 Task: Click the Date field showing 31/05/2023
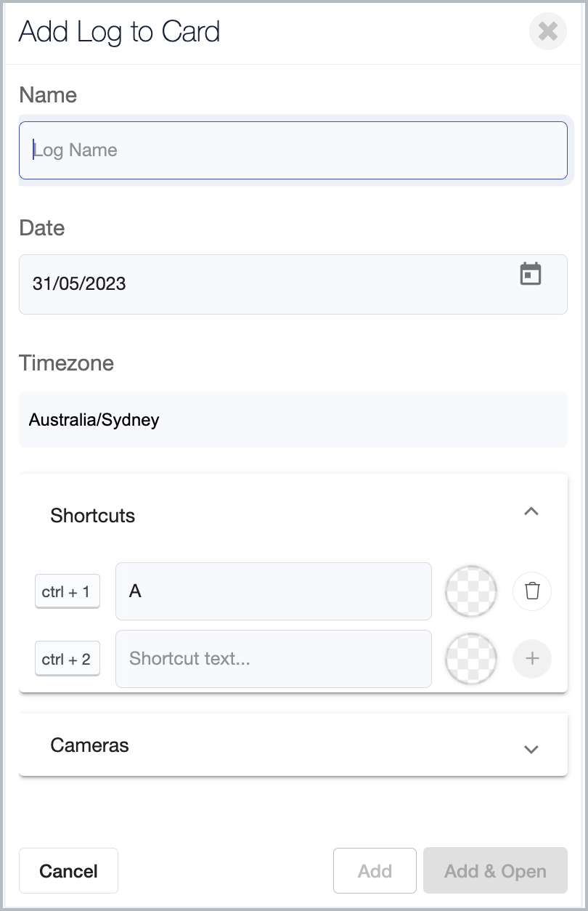(x=269, y=284)
